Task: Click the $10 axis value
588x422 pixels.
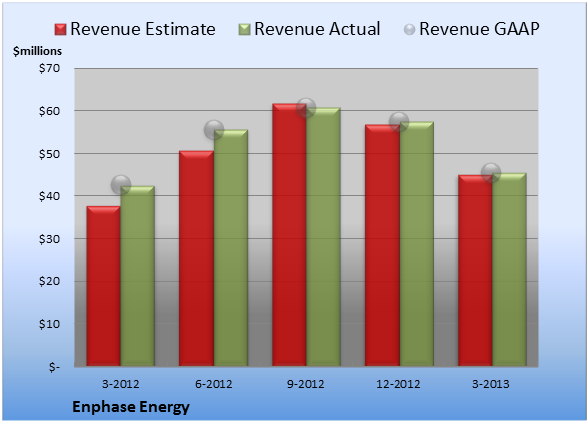Action: [49, 324]
